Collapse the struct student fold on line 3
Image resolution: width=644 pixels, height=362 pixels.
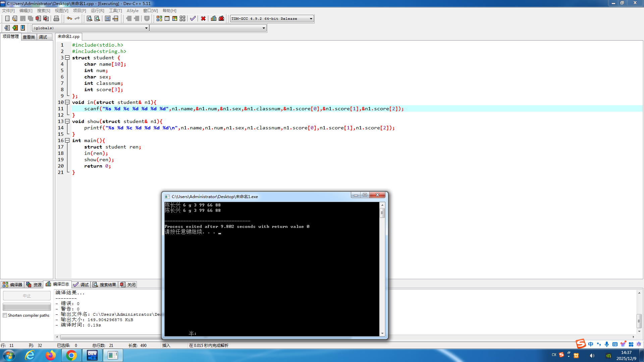(x=67, y=58)
